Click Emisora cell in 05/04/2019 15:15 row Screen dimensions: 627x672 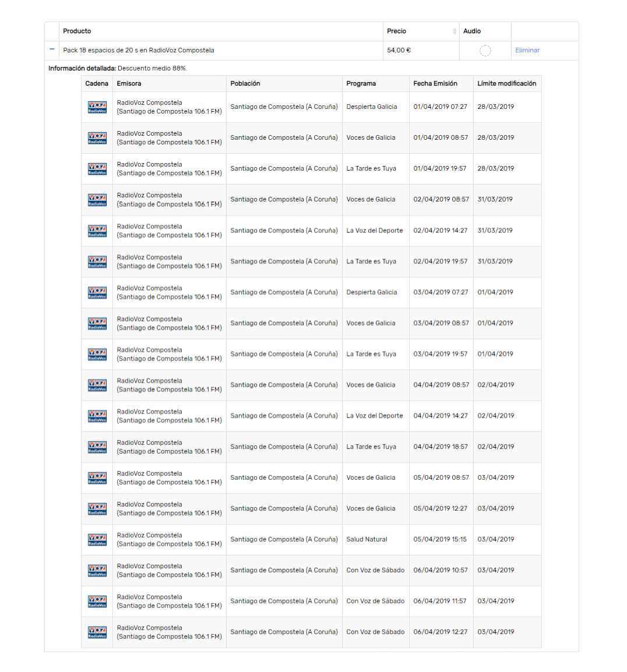pyautogui.click(x=169, y=540)
